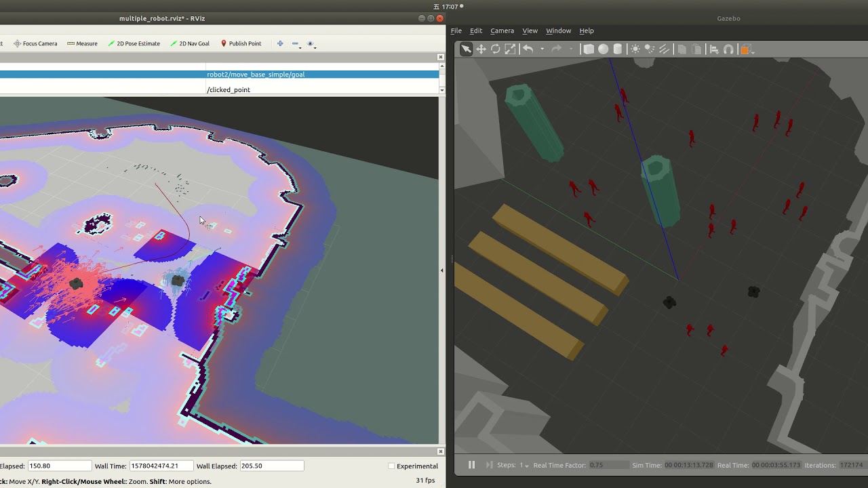Open the Gazebo align tool
This screenshot has width=868, height=488.
pyautogui.click(x=714, y=49)
